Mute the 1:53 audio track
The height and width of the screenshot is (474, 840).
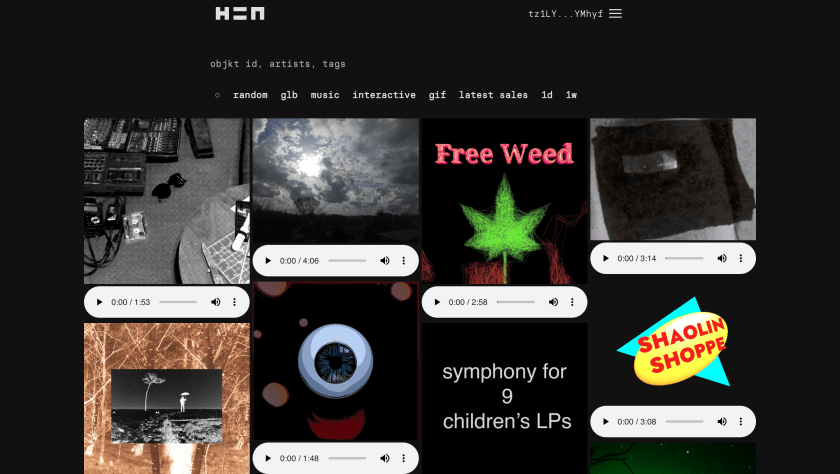click(x=215, y=302)
